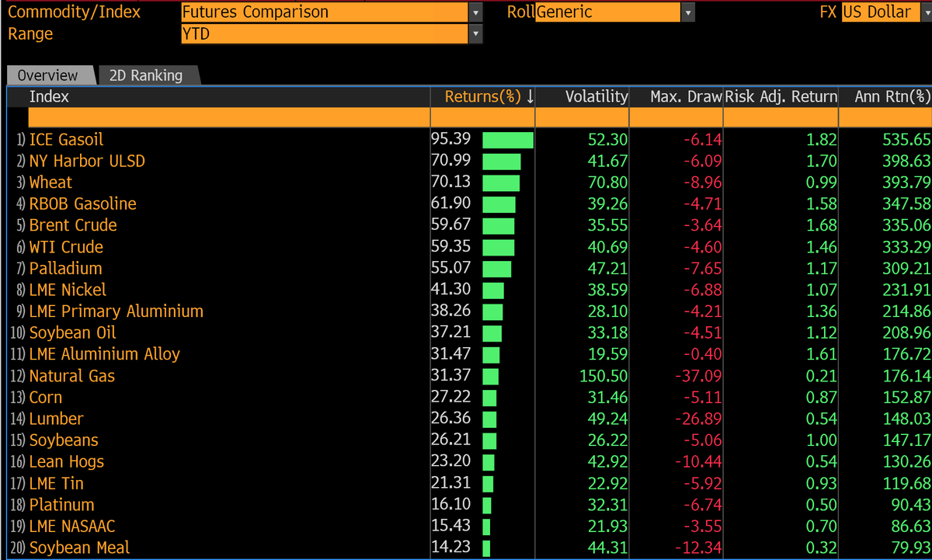This screenshot has width=932, height=560.
Task: Select the Soybean Oil row
Action: (469, 332)
